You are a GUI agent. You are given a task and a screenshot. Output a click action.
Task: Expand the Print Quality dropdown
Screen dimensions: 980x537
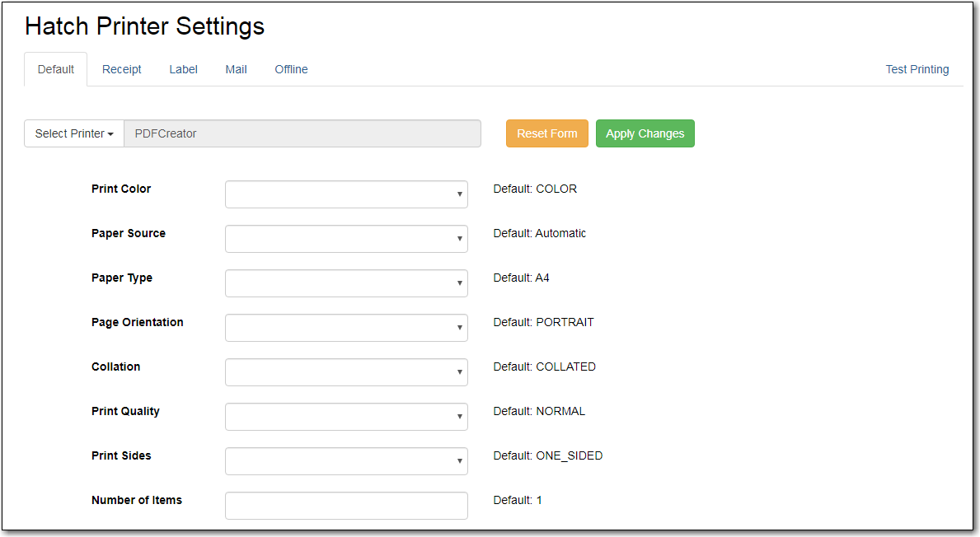(346, 417)
